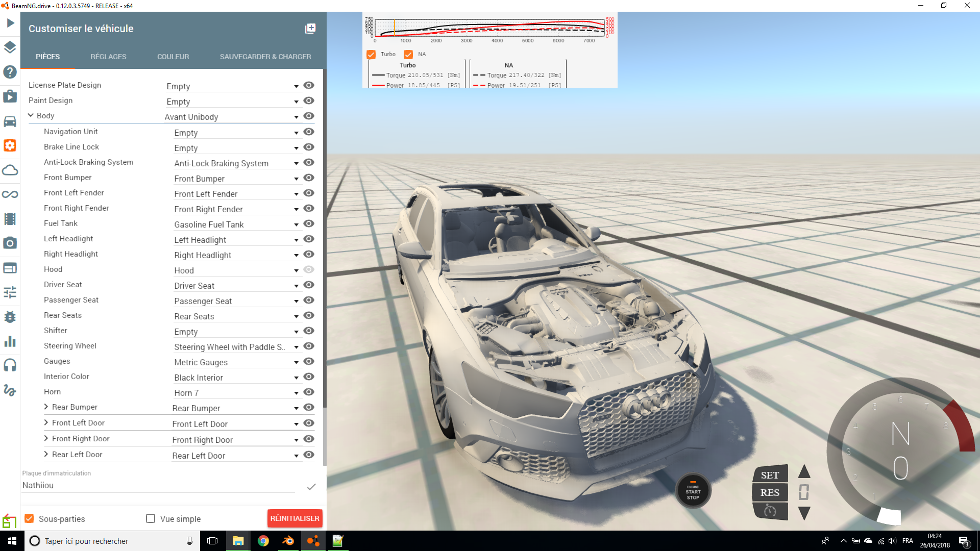The height and width of the screenshot is (551, 980).
Task: Open the vehicle debug bug icon
Action: [10, 317]
